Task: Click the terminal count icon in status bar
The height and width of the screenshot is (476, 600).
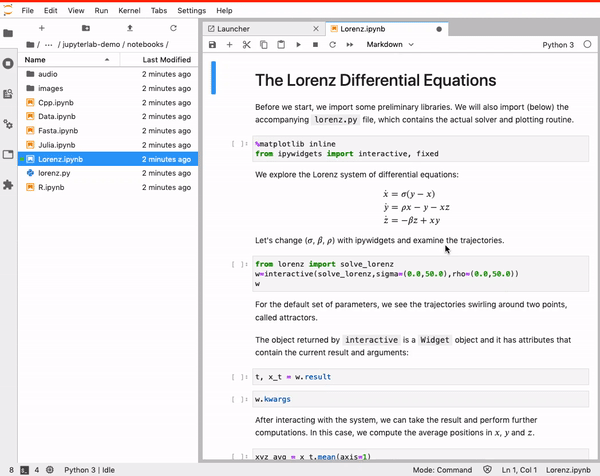Action: (24, 470)
